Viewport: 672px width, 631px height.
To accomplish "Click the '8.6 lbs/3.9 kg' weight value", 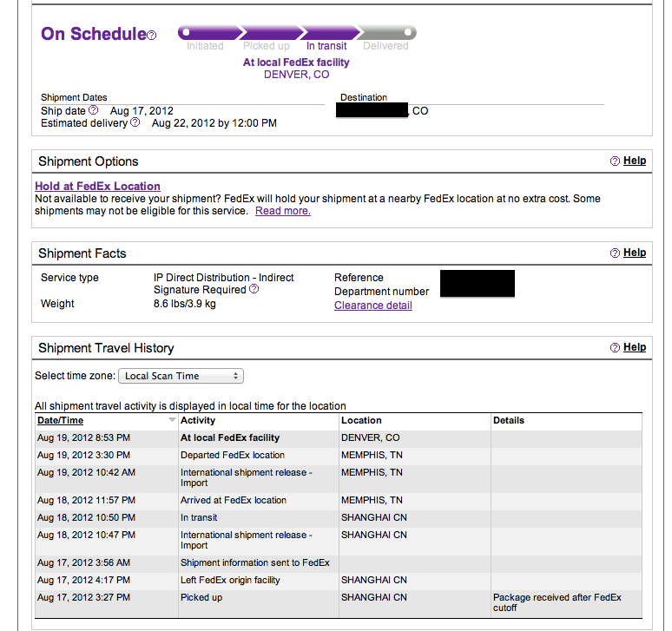I will 185,304.
